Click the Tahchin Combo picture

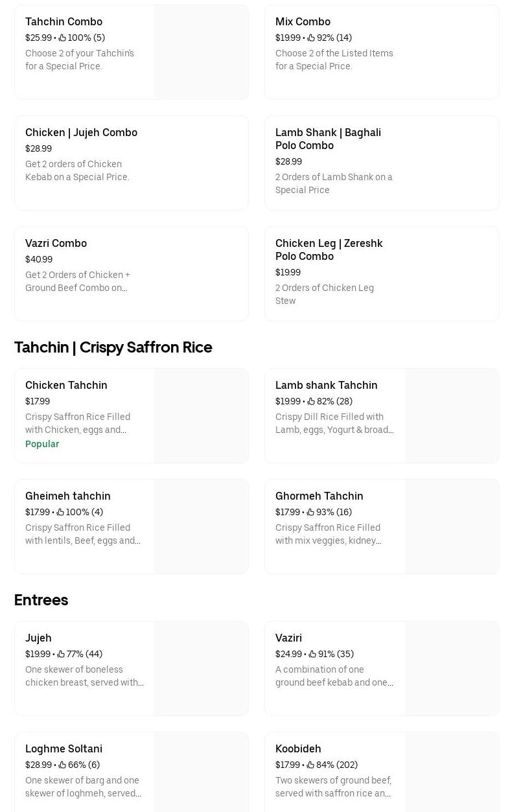click(201, 52)
